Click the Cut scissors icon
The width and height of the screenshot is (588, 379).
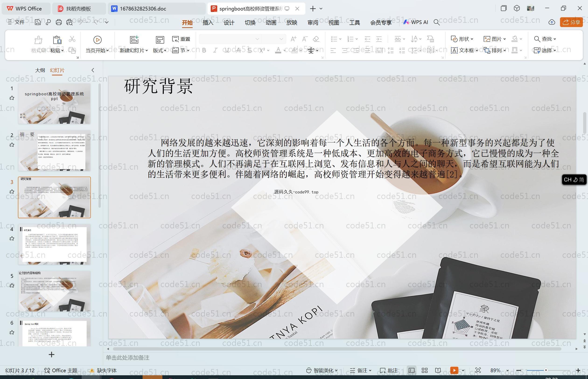72,39
